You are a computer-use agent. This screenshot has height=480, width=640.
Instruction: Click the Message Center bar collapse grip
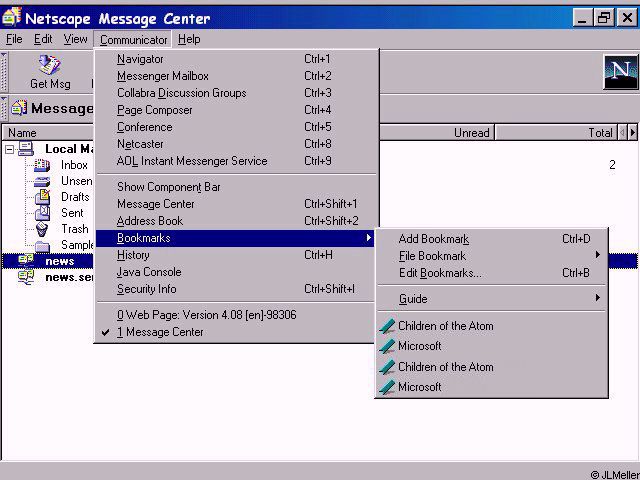(x=4, y=108)
